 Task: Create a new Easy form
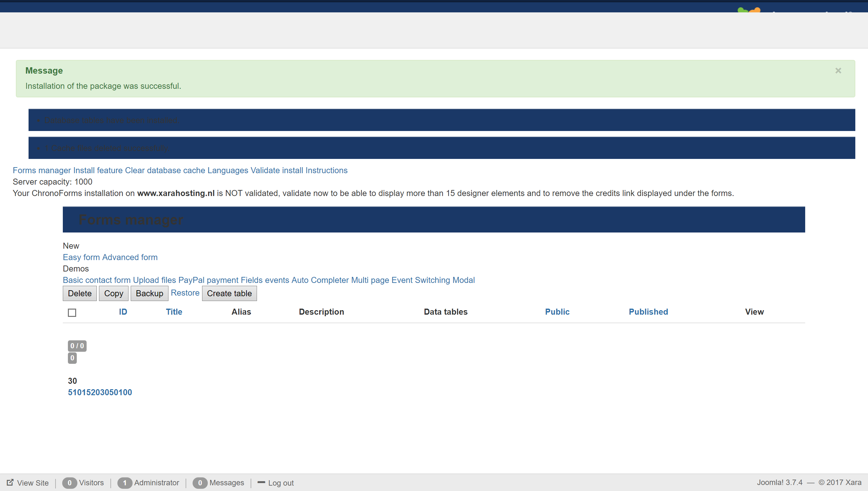pos(81,257)
